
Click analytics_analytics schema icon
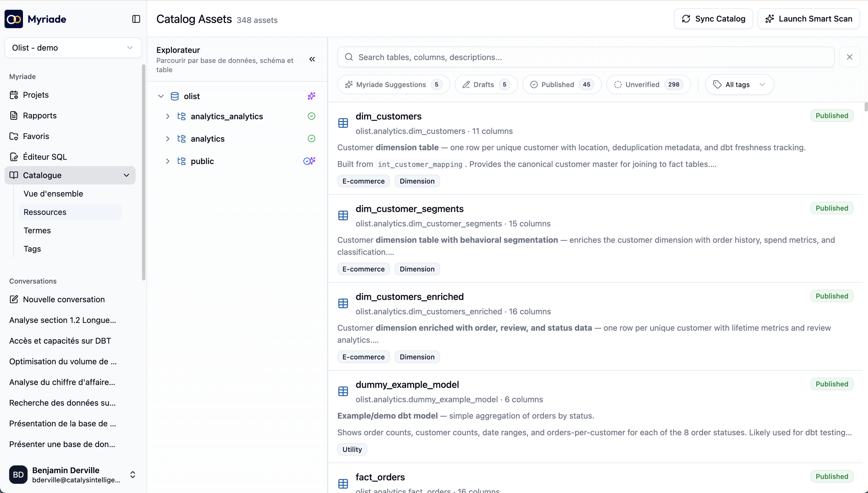(x=182, y=116)
